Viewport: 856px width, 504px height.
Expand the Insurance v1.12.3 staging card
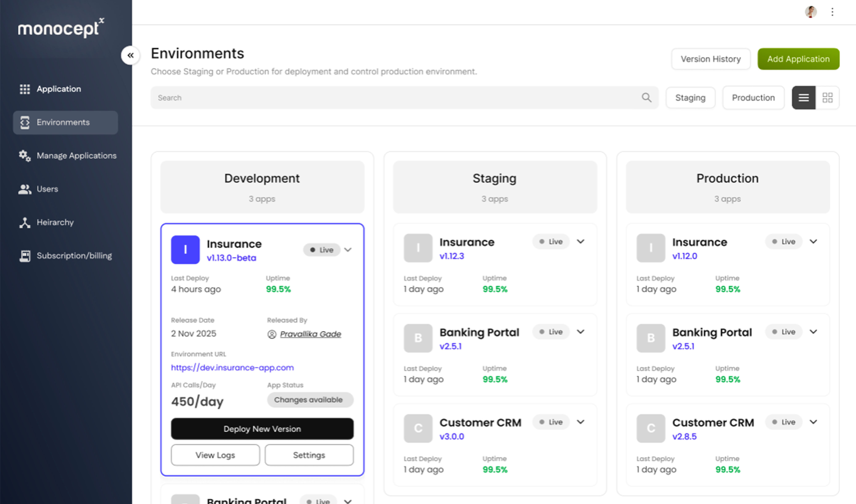pos(581,242)
